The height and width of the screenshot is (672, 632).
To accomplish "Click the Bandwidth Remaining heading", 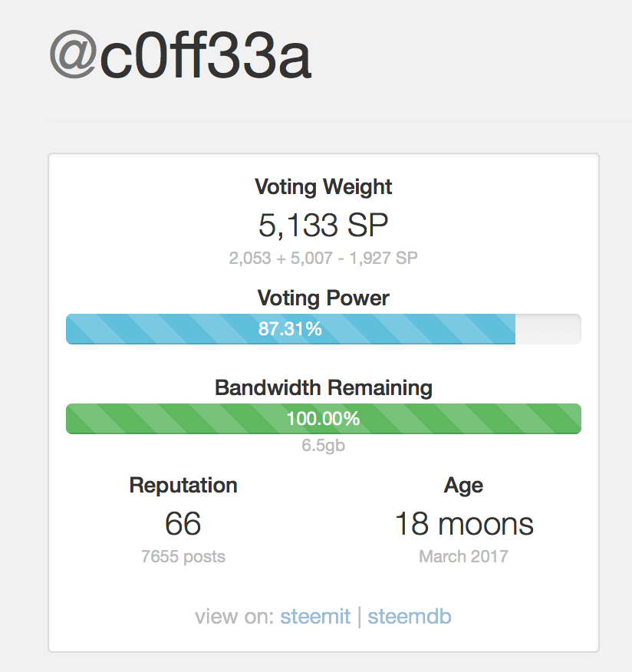I will pos(323,387).
